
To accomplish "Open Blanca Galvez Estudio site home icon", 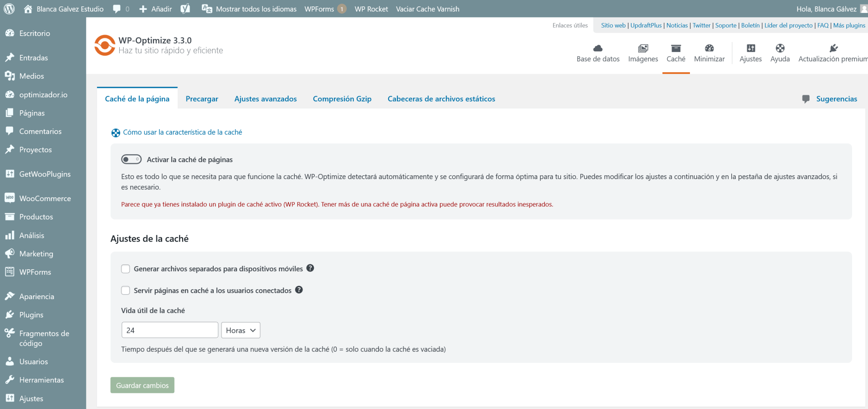I will click(x=28, y=9).
